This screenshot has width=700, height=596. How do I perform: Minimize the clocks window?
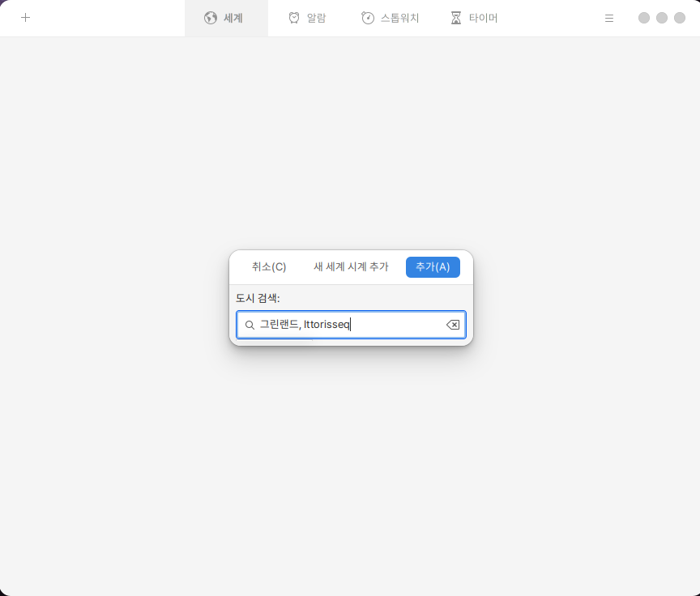644,18
